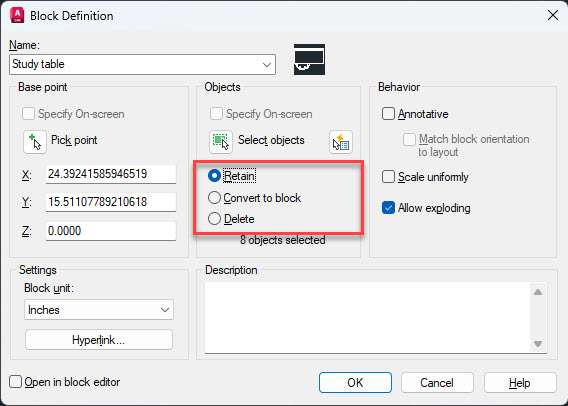The width and height of the screenshot is (568, 406).
Task: Select the Convert to block radio option
Action: coord(214,198)
